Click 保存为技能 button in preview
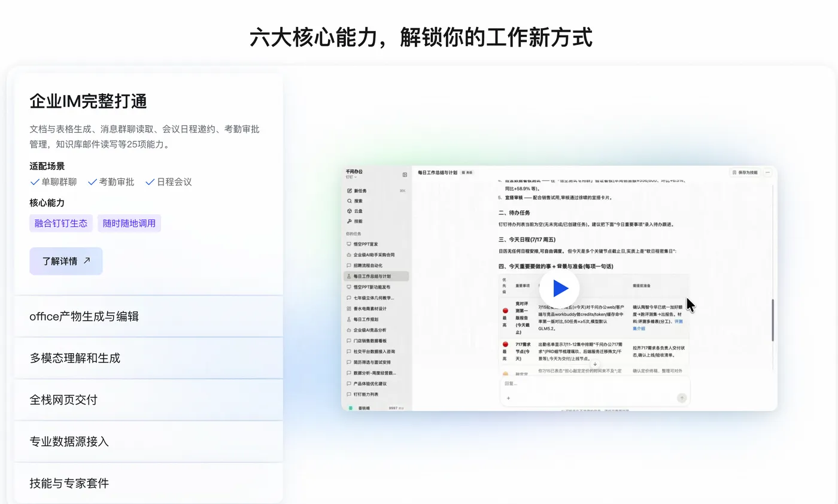 point(745,172)
